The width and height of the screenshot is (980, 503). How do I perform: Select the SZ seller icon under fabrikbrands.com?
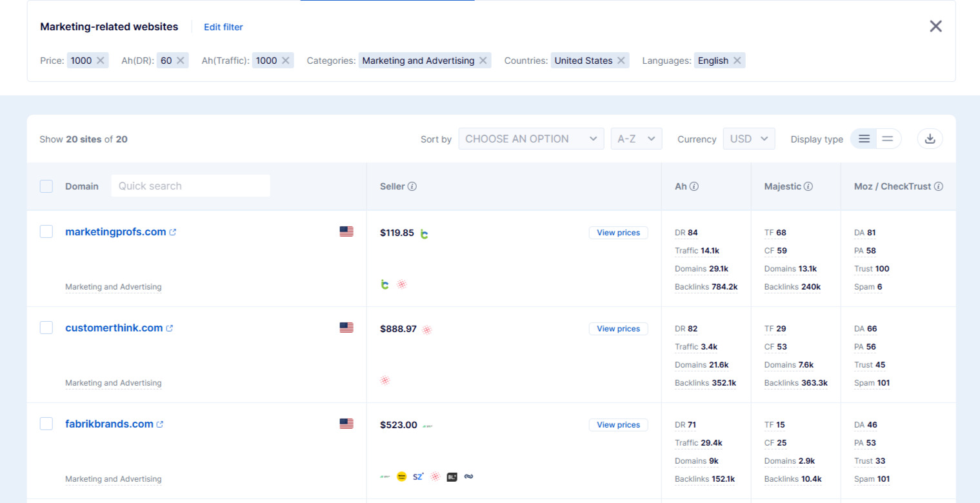pos(418,476)
